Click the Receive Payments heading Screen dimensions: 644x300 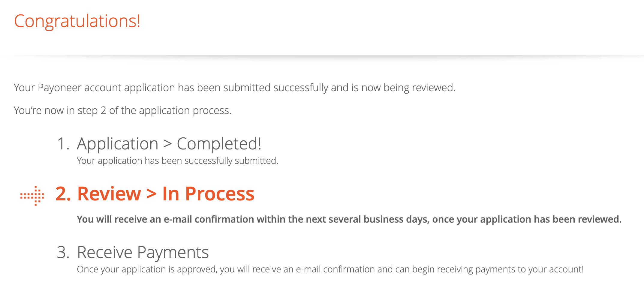click(143, 253)
